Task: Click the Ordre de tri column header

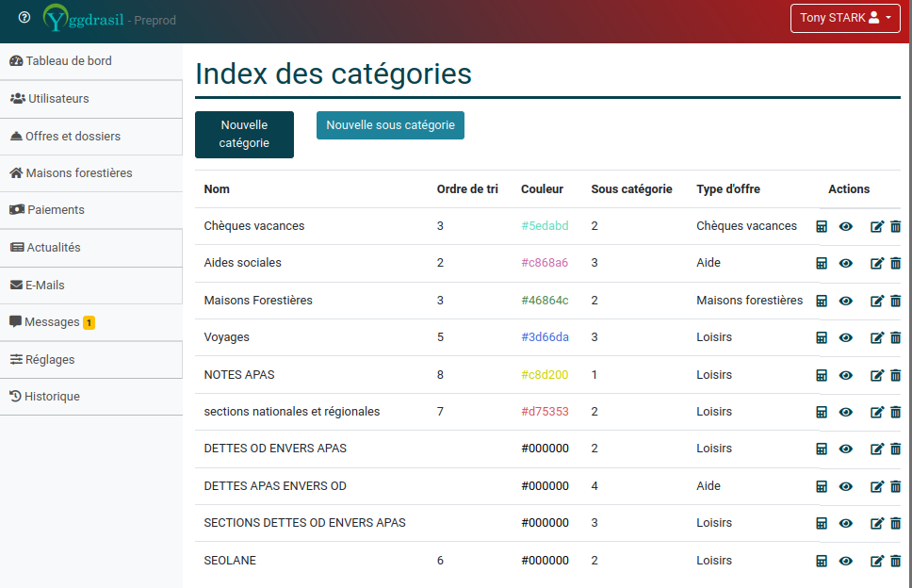Action: (x=467, y=189)
